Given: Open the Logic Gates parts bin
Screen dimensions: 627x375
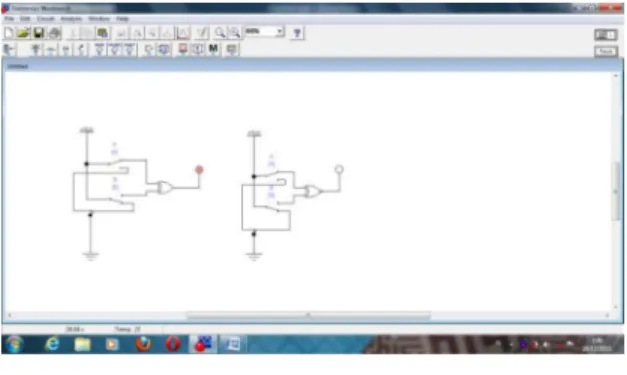Looking at the screenshot, I should tap(148, 50).
